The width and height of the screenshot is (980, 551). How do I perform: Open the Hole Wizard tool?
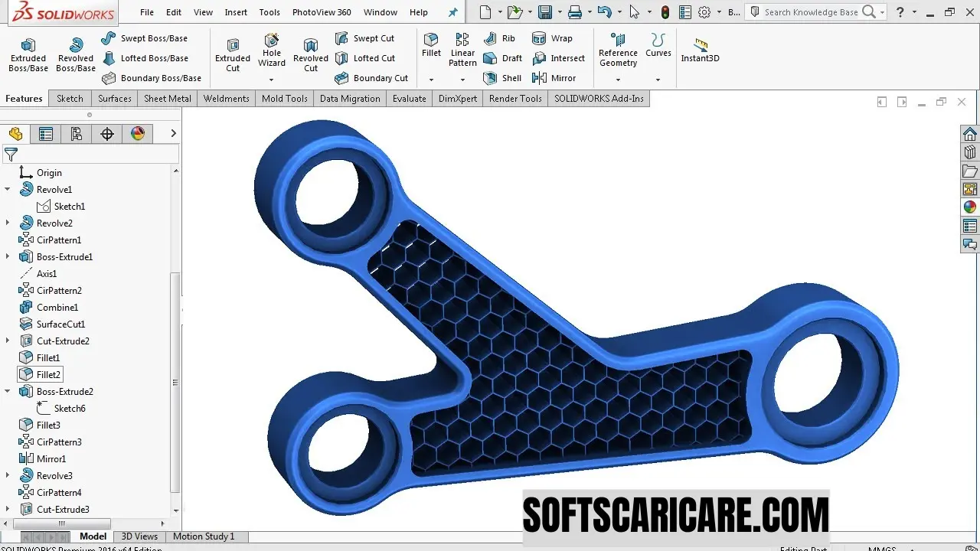coord(272,51)
